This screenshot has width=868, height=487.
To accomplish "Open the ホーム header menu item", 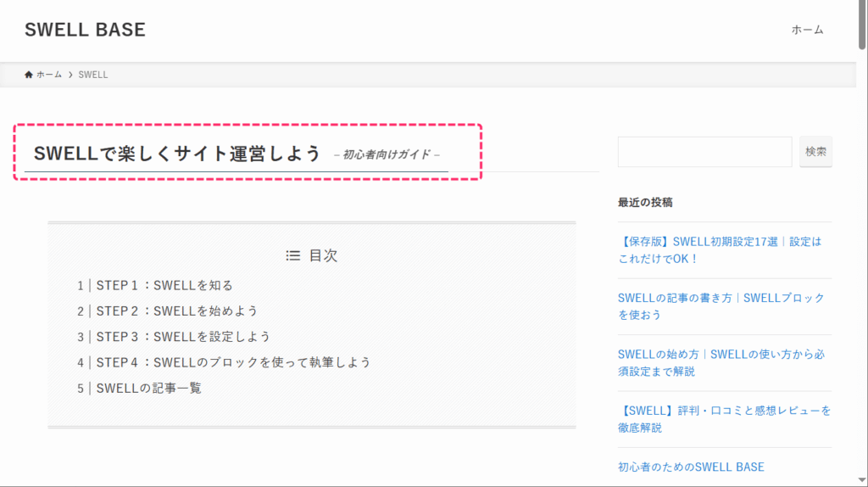I will pyautogui.click(x=807, y=30).
